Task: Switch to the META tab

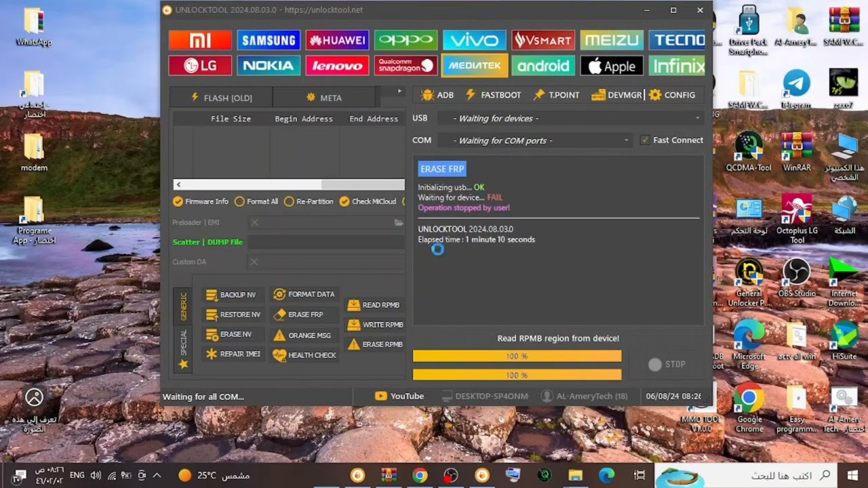Action: (323, 98)
